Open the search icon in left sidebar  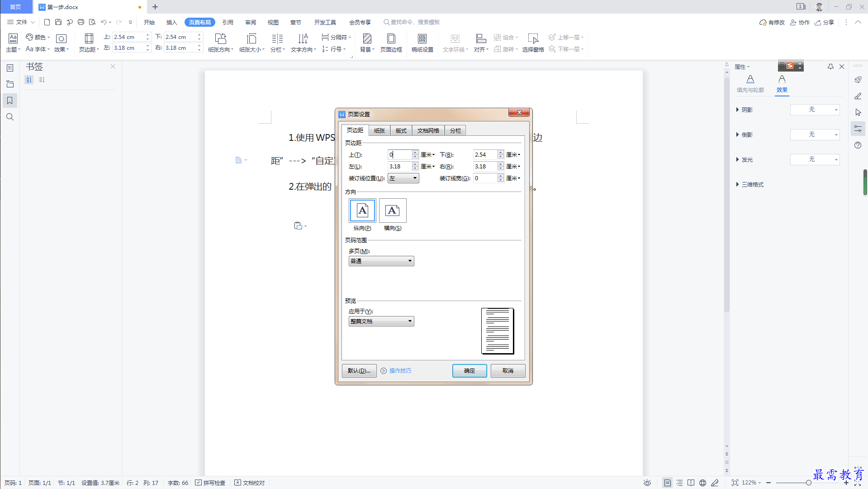[x=9, y=117]
